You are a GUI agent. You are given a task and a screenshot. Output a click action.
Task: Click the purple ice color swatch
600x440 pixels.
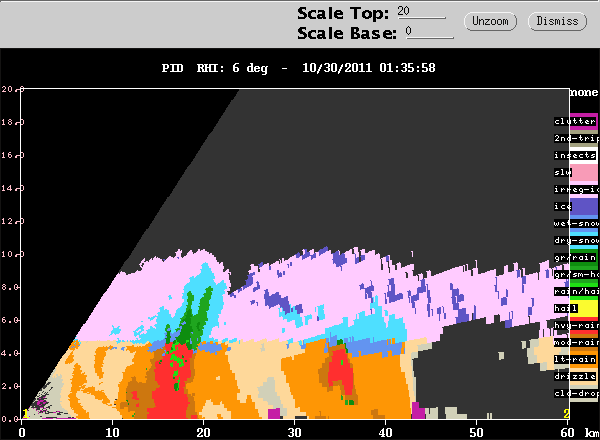[584, 207]
